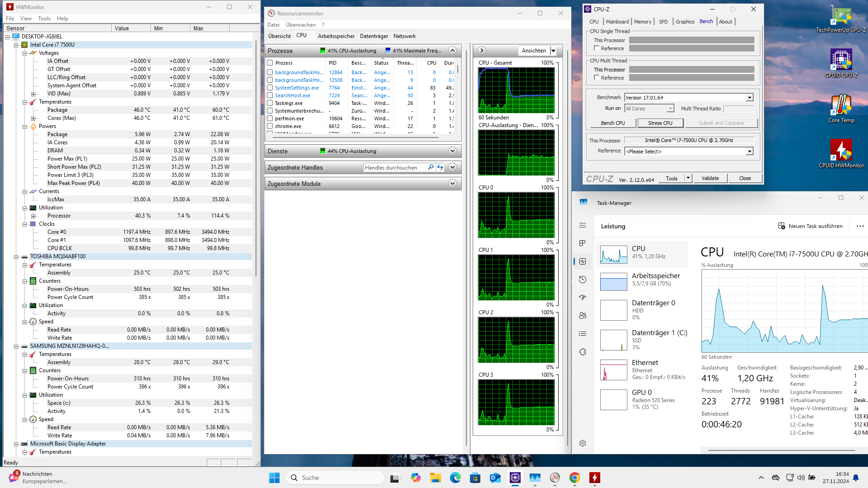Open File Explorer from the taskbar
This screenshot has height=488, width=868.
436,478
